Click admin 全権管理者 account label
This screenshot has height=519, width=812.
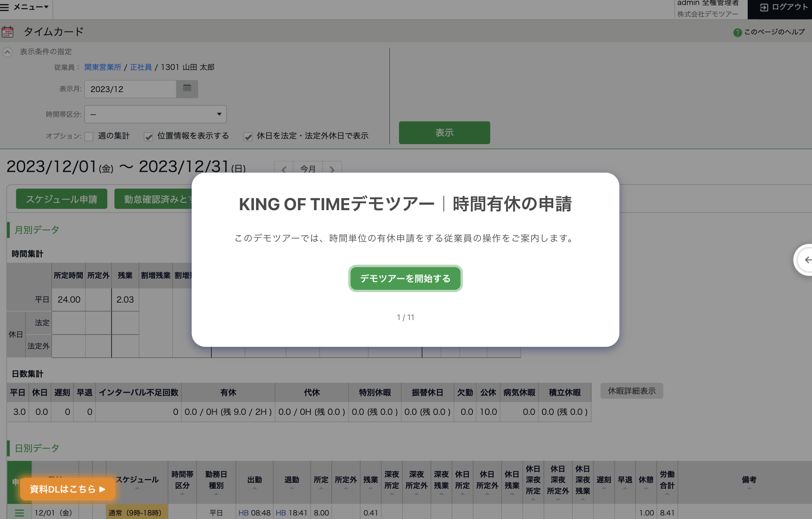coord(707,3)
